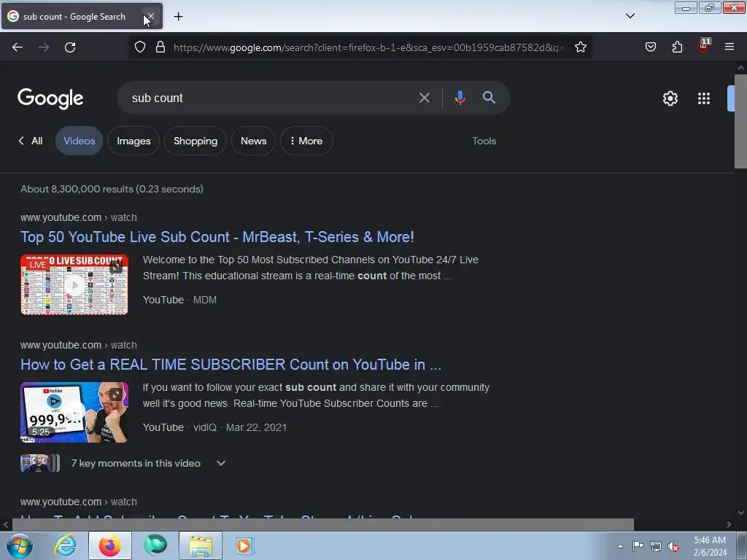Click the browser back arrow
This screenshot has height=560, width=747.
pos(18,47)
